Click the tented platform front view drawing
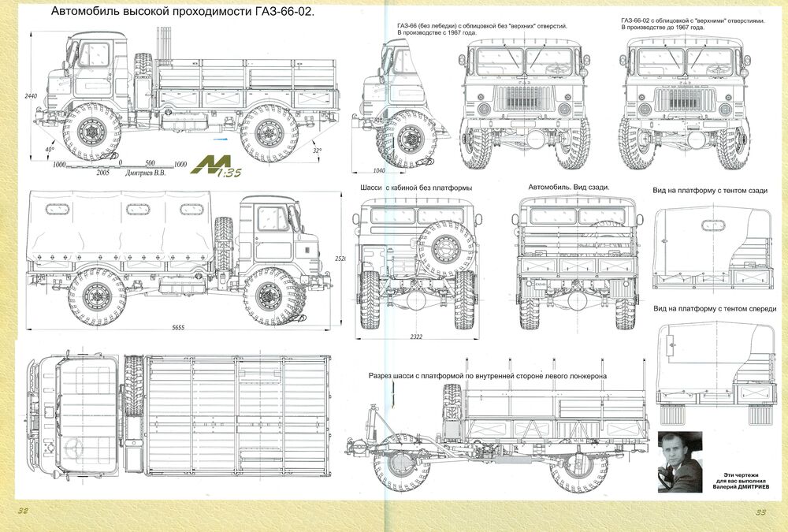Screen dimensions: 788x532 [716, 373]
